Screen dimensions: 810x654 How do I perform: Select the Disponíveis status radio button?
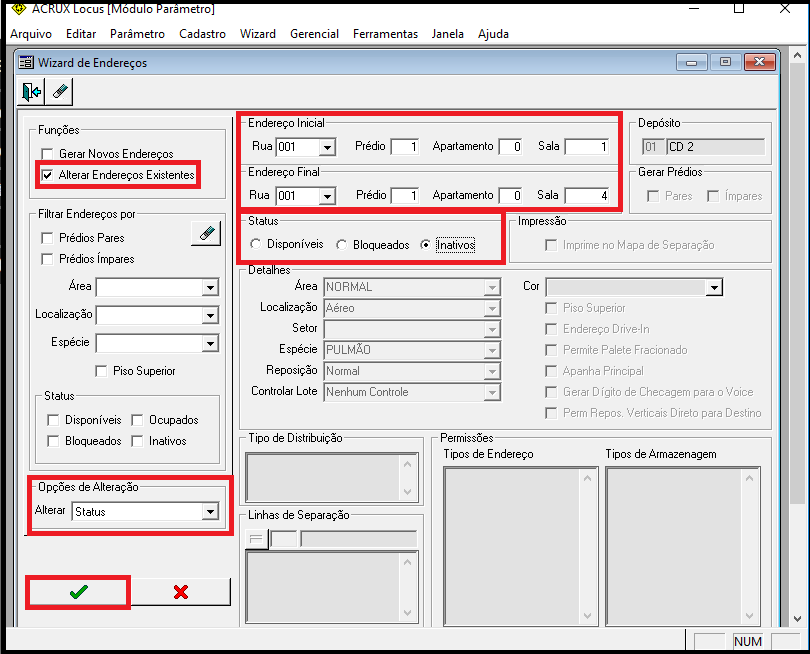pyautogui.click(x=255, y=244)
